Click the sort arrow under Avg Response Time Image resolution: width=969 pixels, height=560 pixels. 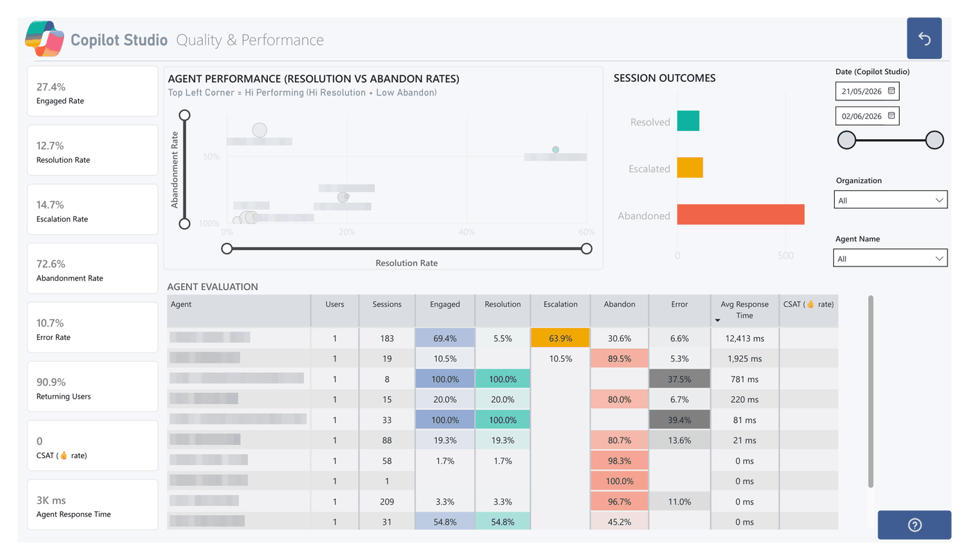click(x=718, y=320)
